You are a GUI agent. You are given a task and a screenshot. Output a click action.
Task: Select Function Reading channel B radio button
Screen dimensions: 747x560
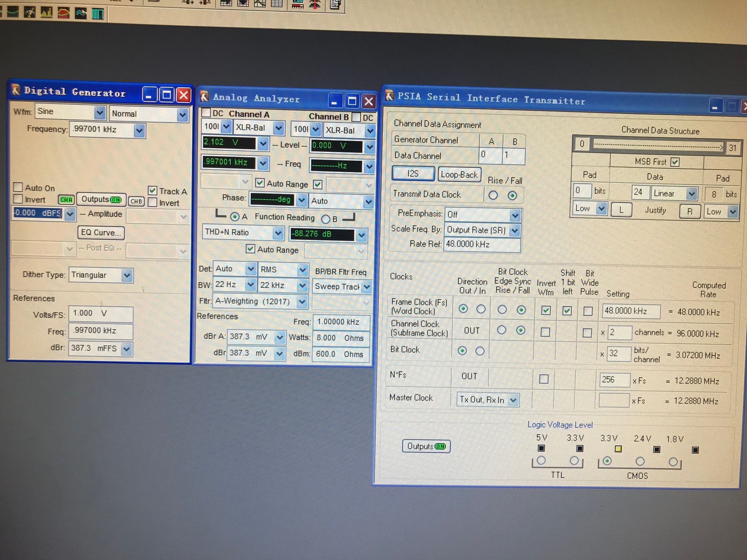tap(326, 219)
